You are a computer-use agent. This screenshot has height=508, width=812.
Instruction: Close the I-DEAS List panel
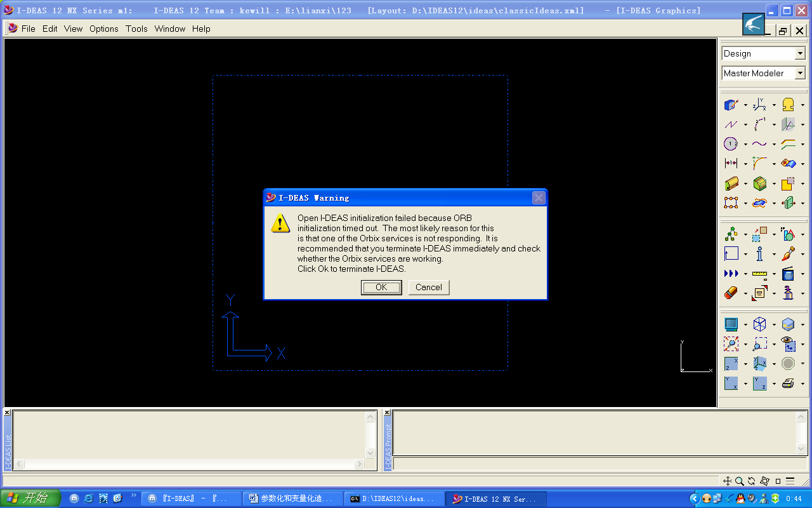7,413
